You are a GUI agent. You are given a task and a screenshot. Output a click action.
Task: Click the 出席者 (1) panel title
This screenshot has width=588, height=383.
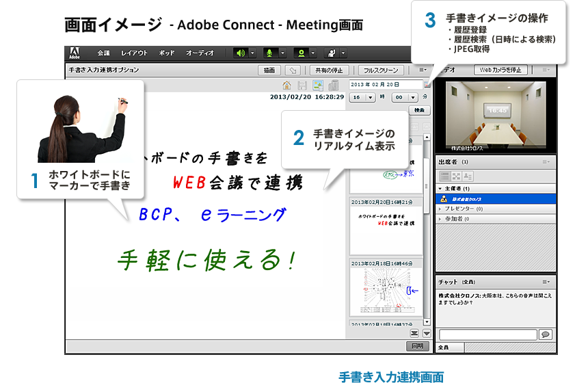453,162
